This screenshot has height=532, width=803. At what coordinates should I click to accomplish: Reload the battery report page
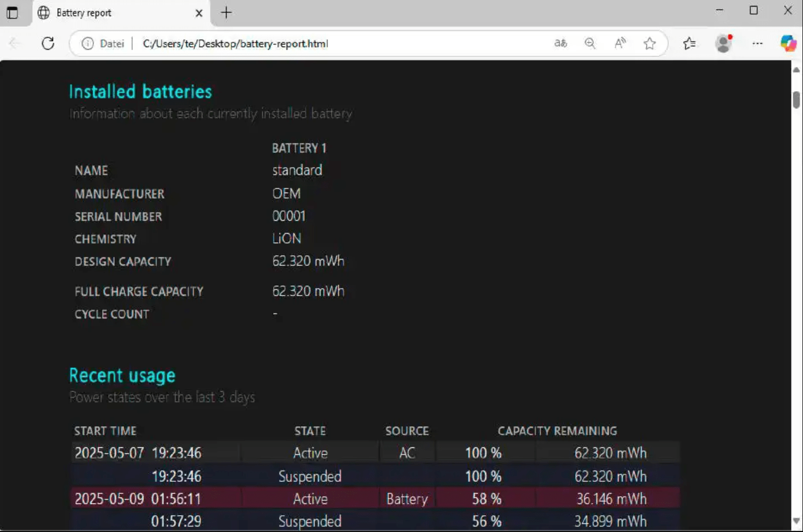48,43
